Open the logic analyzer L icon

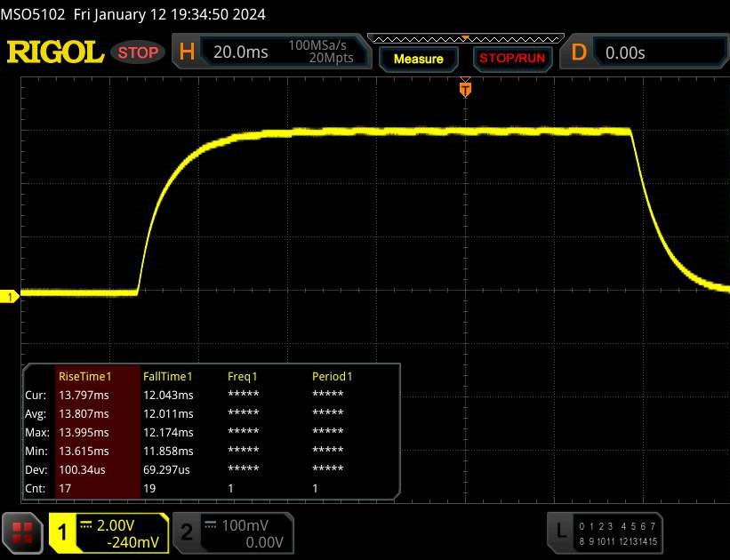[x=561, y=532]
